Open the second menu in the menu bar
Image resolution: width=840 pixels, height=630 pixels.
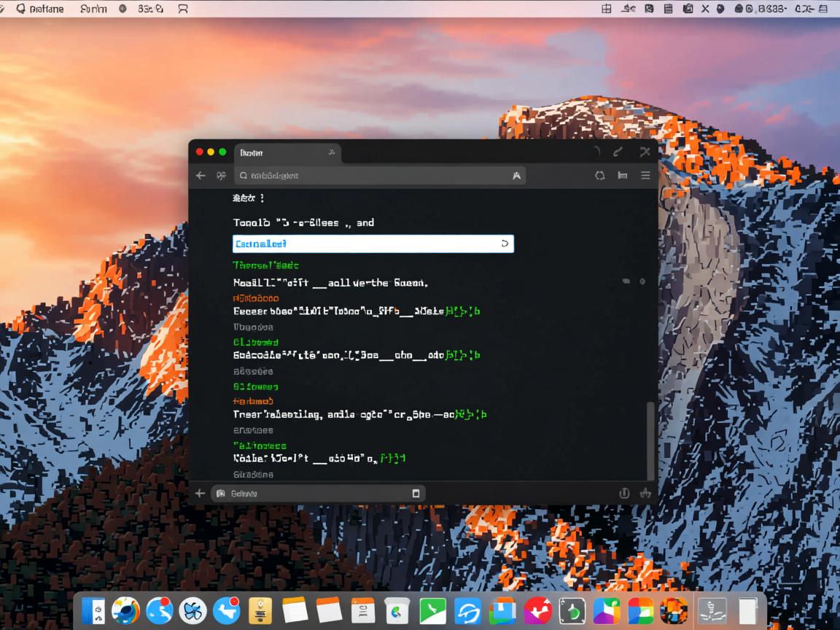tap(92, 9)
